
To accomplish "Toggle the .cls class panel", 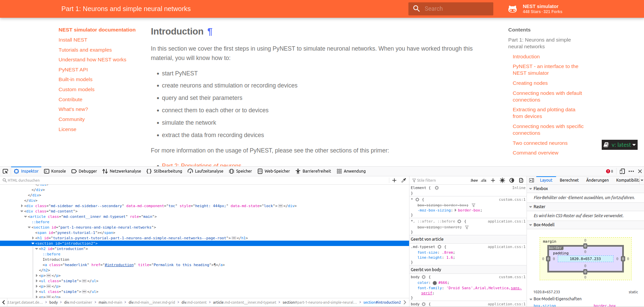I will pos(483,180).
